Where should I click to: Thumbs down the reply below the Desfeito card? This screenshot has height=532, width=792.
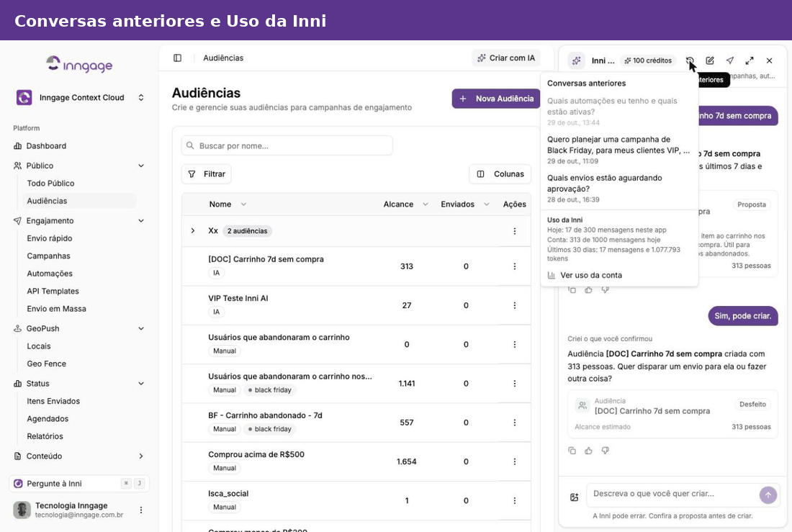(605, 450)
